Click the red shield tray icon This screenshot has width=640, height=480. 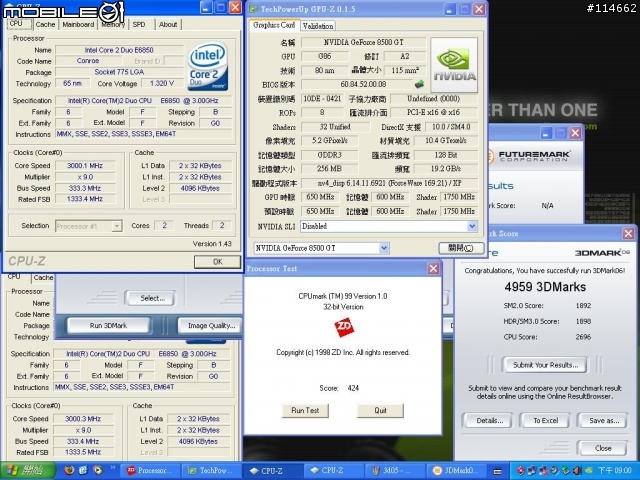point(520,471)
